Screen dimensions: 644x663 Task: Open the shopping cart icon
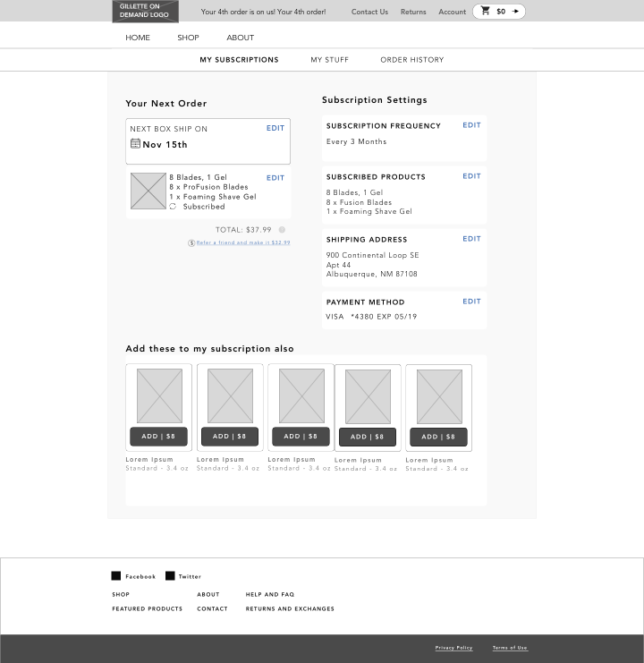pyautogui.click(x=486, y=11)
